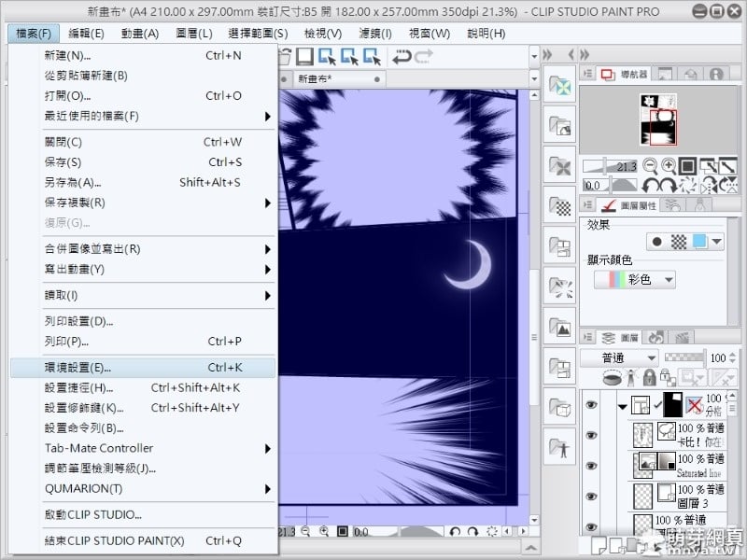Screen dimensions: 747x560
Task: Expand Tab-Mate Controller submenu
Action: click(x=267, y=449)
